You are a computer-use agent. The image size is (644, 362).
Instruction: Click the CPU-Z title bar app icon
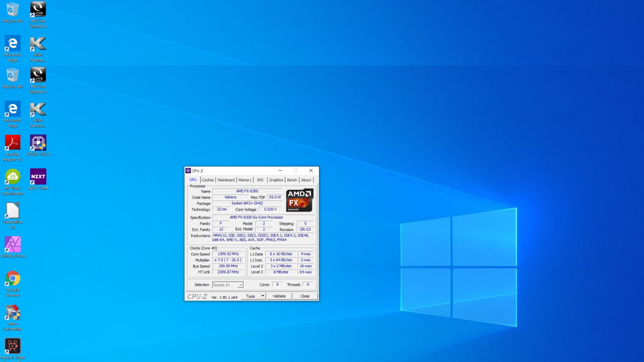[x=188, y=170]
